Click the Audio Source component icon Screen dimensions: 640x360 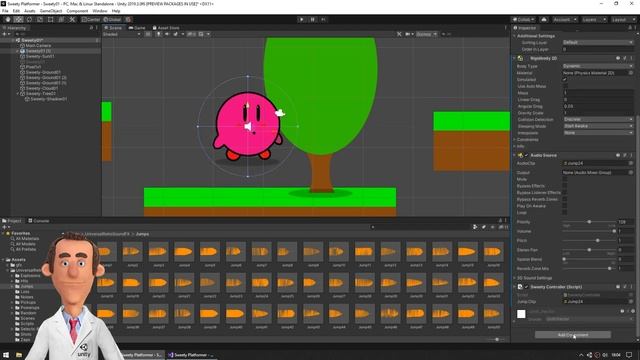(x=520, y=156)
